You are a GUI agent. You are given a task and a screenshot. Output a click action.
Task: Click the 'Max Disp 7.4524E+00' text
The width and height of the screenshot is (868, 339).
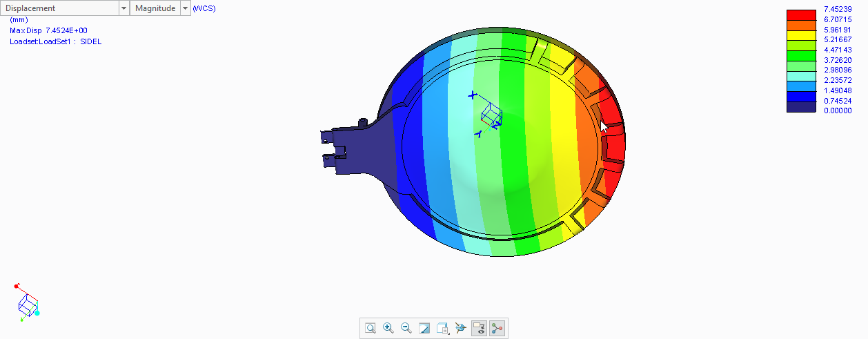[48, 30]
